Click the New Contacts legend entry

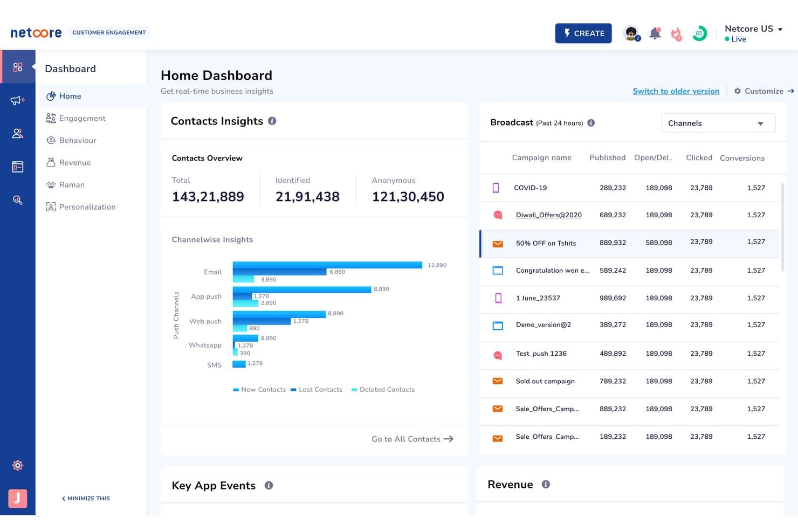[x=259, y=390]
